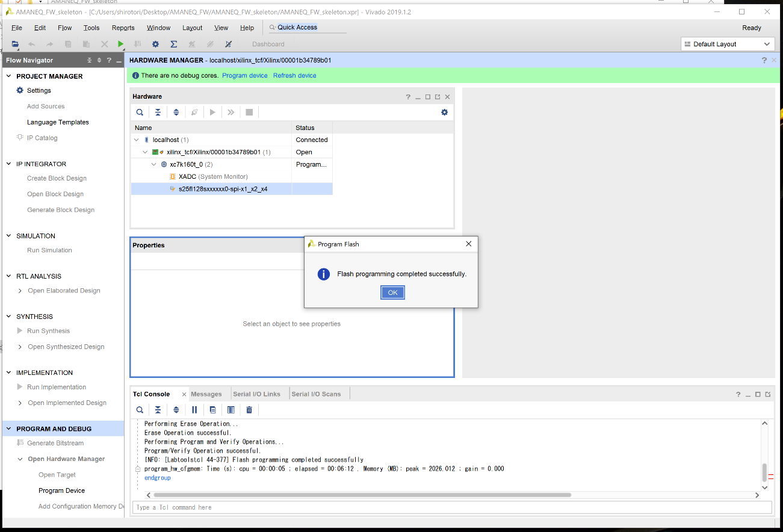Clear the Tcl Console with trash icon
783x532 pixels.
249,410
